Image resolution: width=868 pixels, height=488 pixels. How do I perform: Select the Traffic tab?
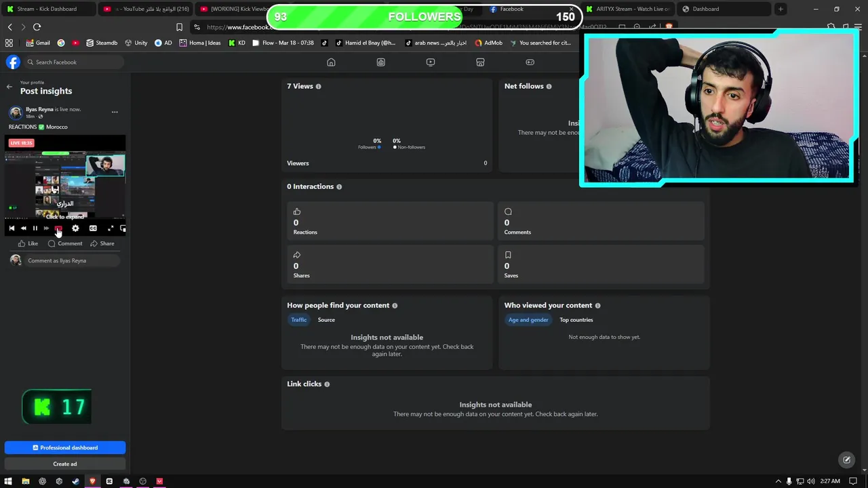[299, 320]
